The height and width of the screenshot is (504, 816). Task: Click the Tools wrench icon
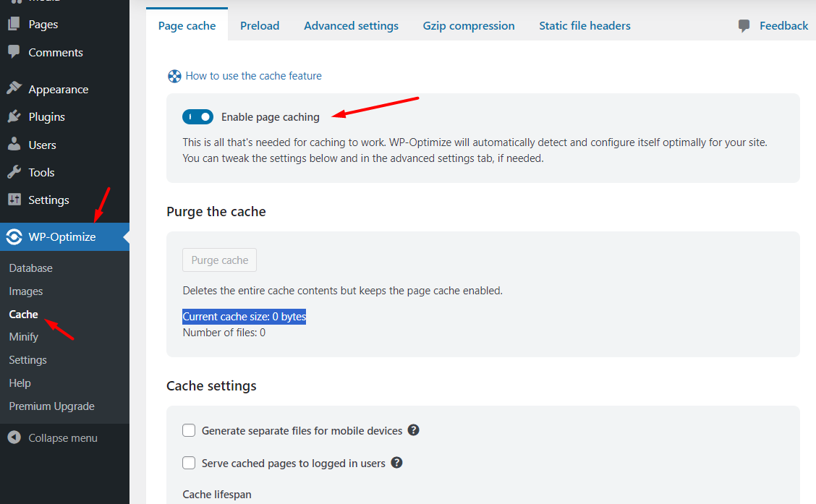[14, 172]
